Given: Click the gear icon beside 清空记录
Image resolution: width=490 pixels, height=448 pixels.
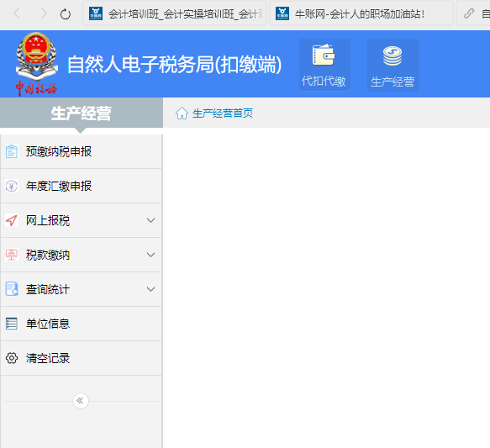Looking at the screenshot, I should pyautogui.click(x=12, y=358).
